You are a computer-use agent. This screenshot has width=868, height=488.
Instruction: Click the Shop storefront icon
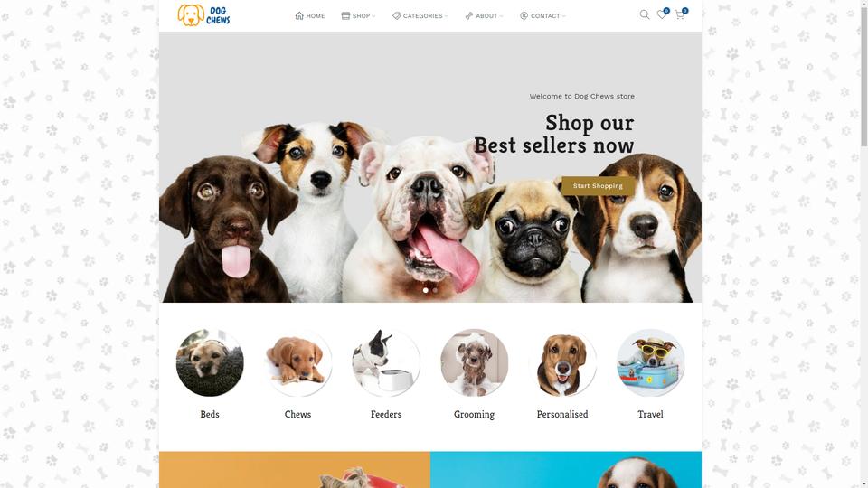(x=345, y=15)
